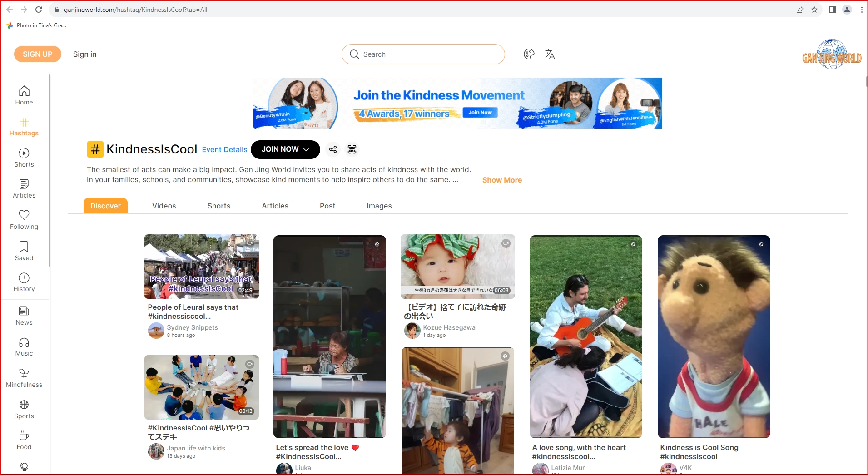Open Home in the sidebar
868x475 pixels.
pos(24,96)
